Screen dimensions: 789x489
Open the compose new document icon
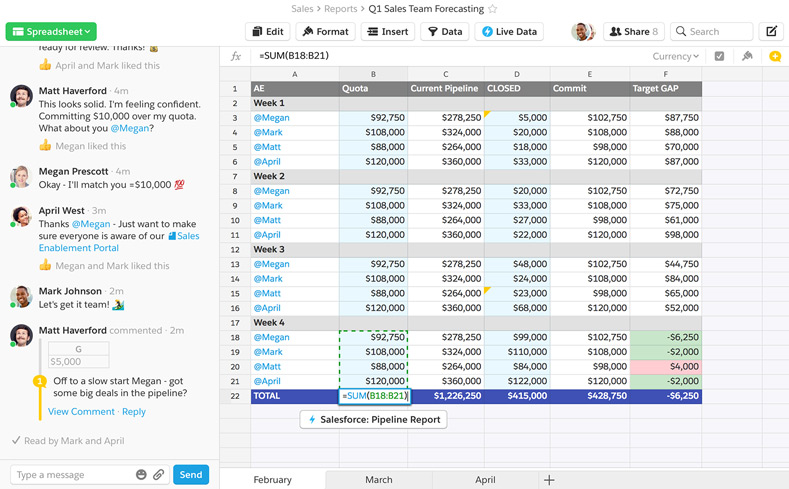(771, 32)
